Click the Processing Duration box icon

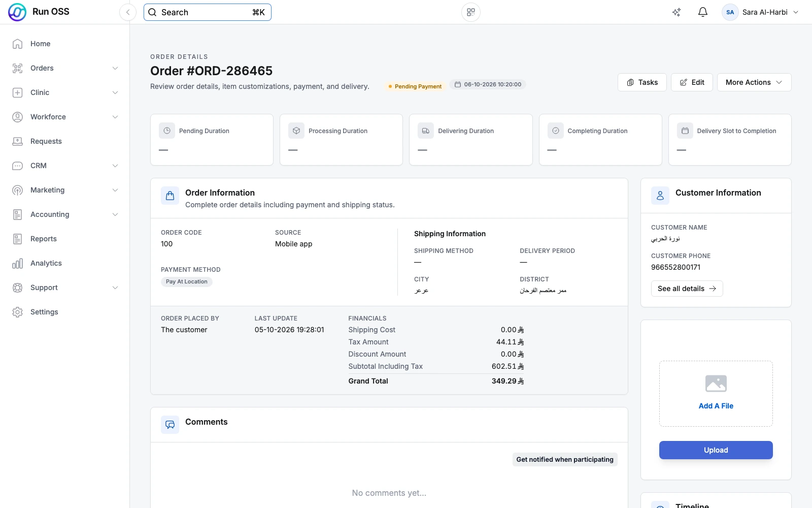(296, 131)
